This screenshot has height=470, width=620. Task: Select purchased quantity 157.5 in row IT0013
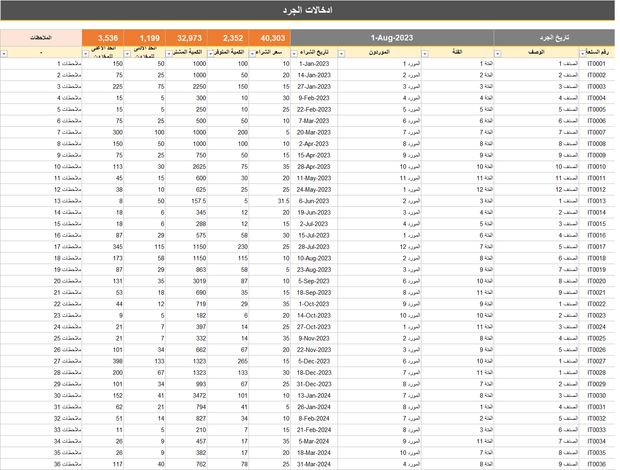[x=186, y=201]
